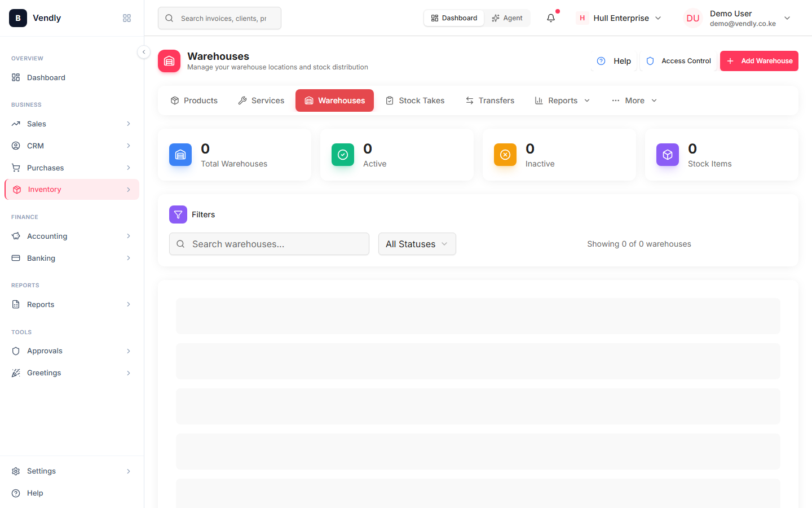Switch to Dashboard mode toggle
This screenshot has width=812, height=508.
tap(454, 18)
